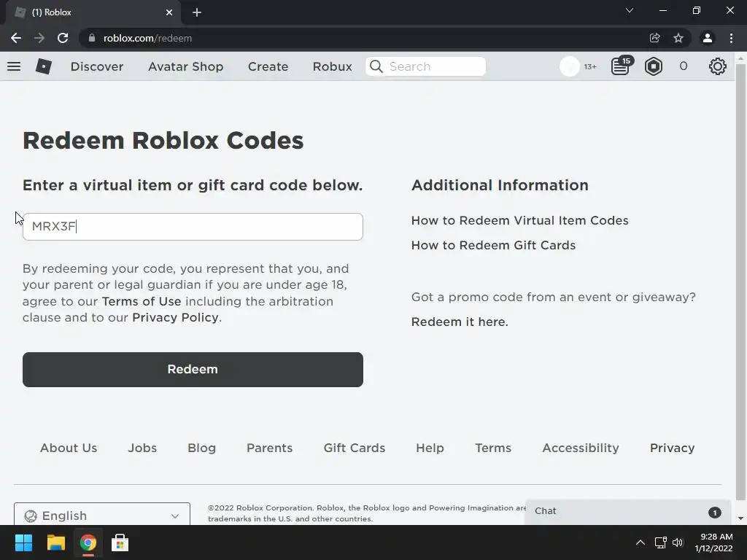The width and height of the screenshot is (747, 560).
Task: Close the Roblox browser tab
Action: click(x=169, y=12)
